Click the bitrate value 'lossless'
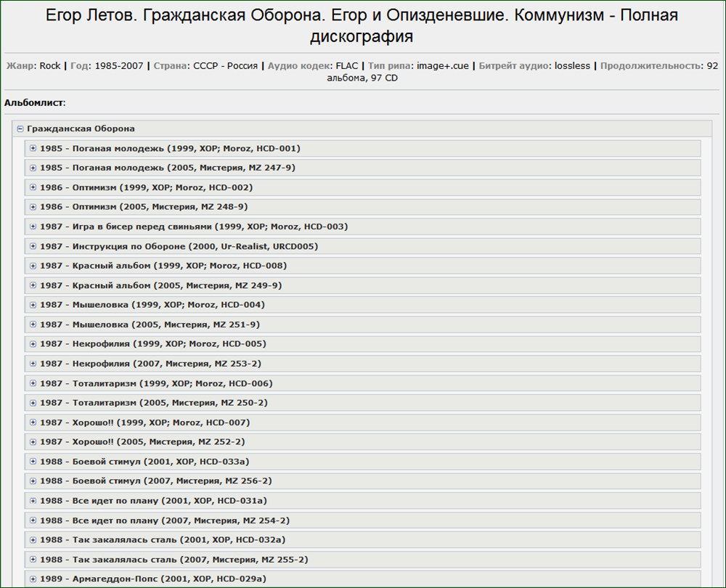 coord(572,66)
